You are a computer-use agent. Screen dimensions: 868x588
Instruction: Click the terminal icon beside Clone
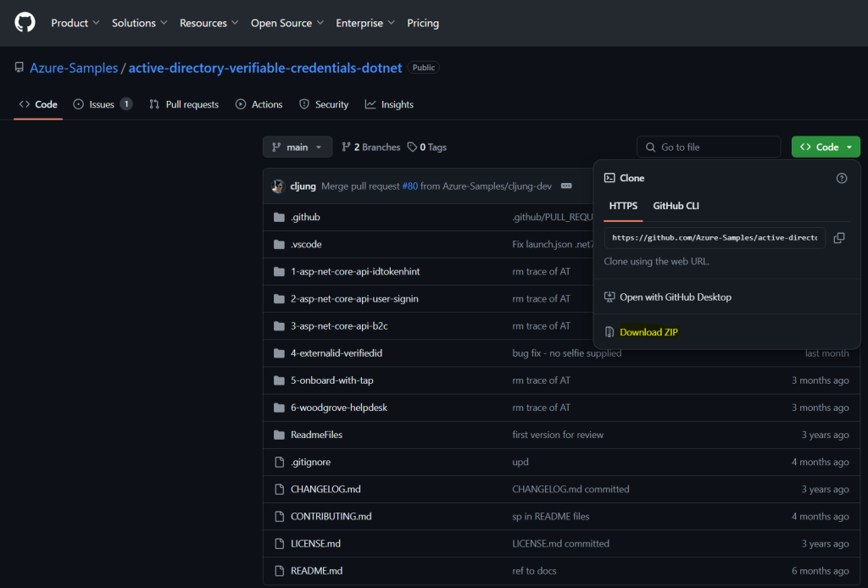(609, 178)
